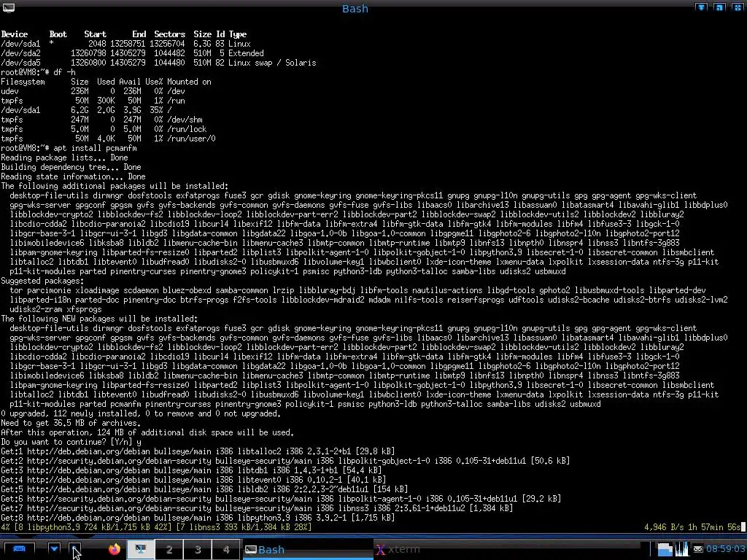
Task: Click the Get:8 libpython3.9 download line
Action: click(198, 518)
